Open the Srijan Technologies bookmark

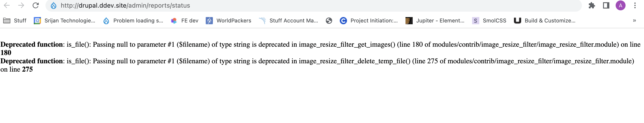coord(65,21)
